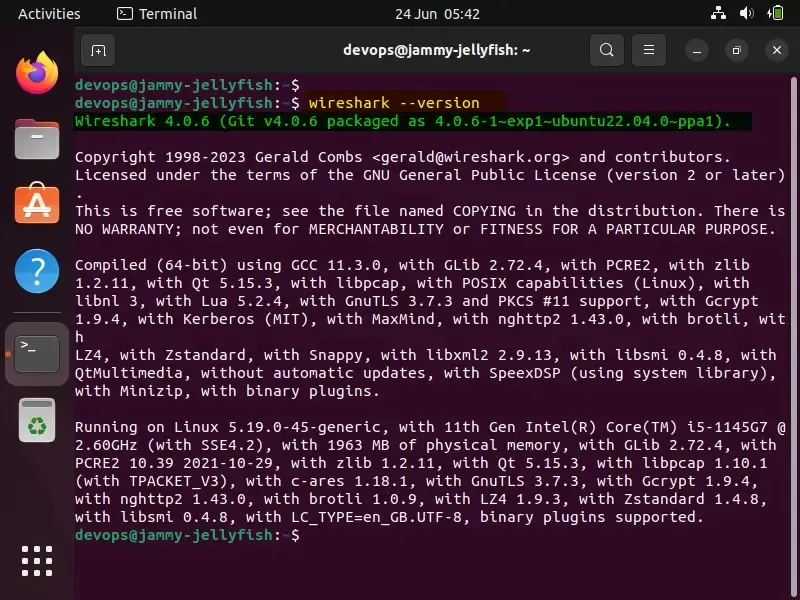
Task: Select the active Terminal icon in the dock
Action: pos(36,352)
